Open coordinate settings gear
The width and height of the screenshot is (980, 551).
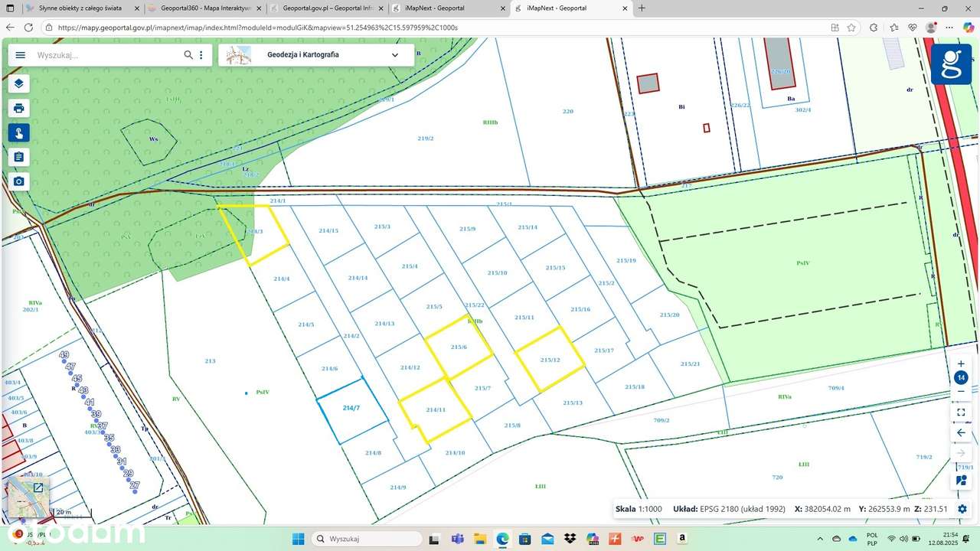coord(962,509)
